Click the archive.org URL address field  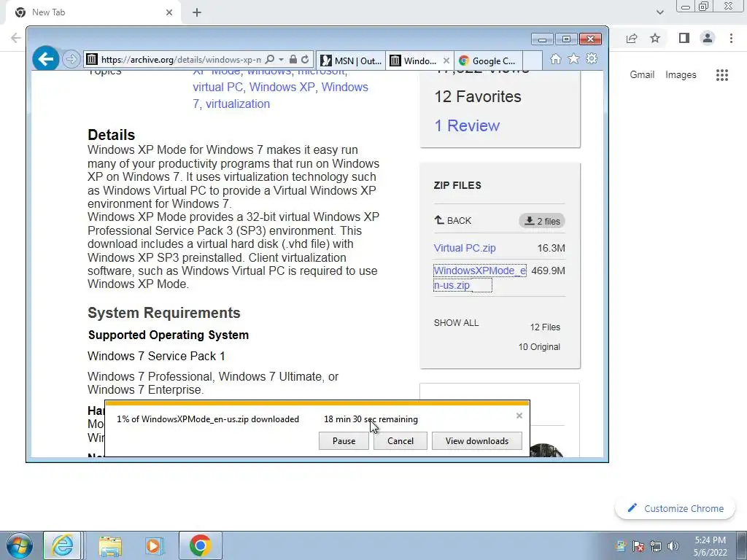181,60
